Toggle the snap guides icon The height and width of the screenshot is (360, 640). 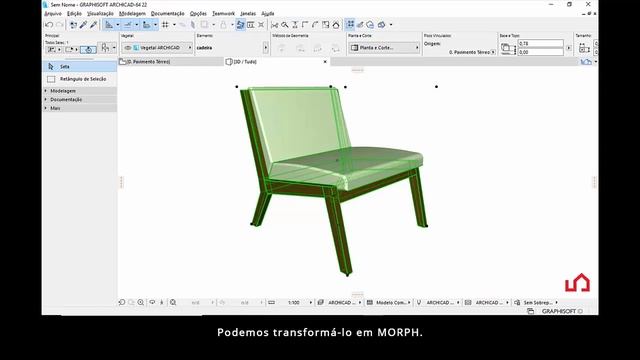[128, 25]
